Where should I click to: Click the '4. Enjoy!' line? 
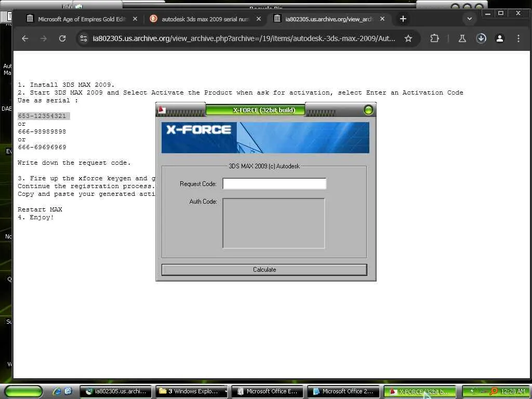(x=36, y=218)
